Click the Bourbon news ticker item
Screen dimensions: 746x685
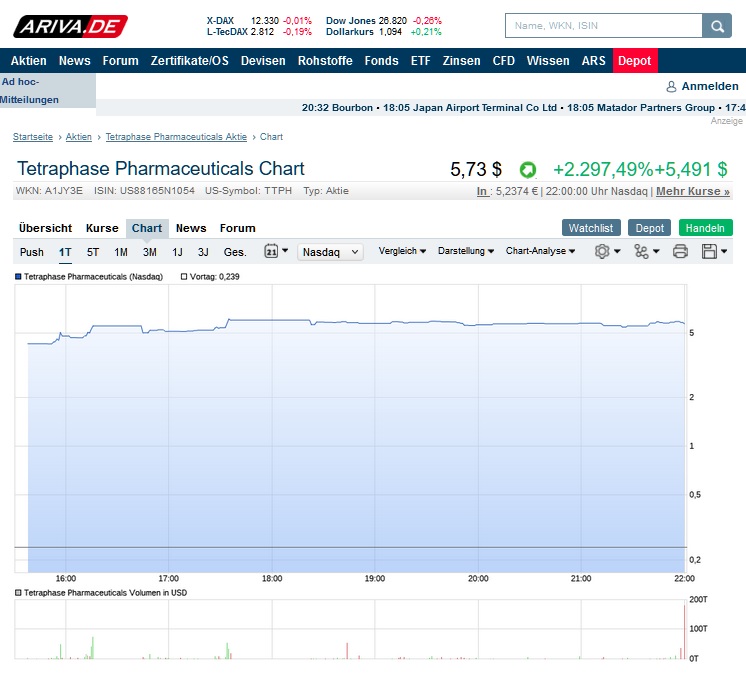tap(337, 108)
